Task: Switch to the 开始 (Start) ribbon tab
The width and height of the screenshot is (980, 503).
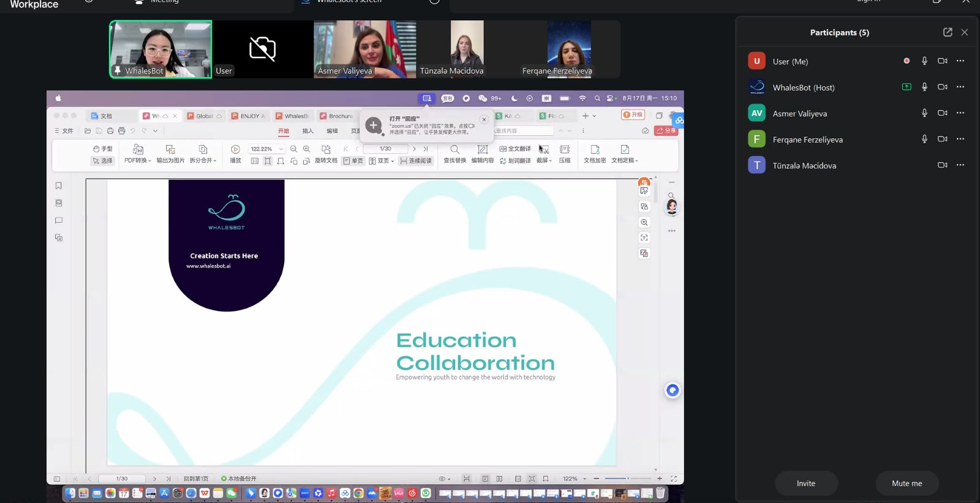Action: pos(284,131)
